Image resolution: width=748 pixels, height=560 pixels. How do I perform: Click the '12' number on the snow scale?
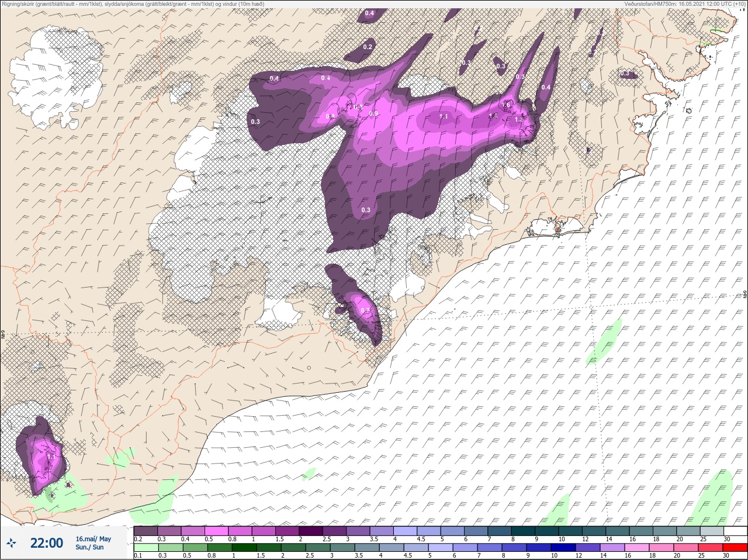(x=585, y=539)
